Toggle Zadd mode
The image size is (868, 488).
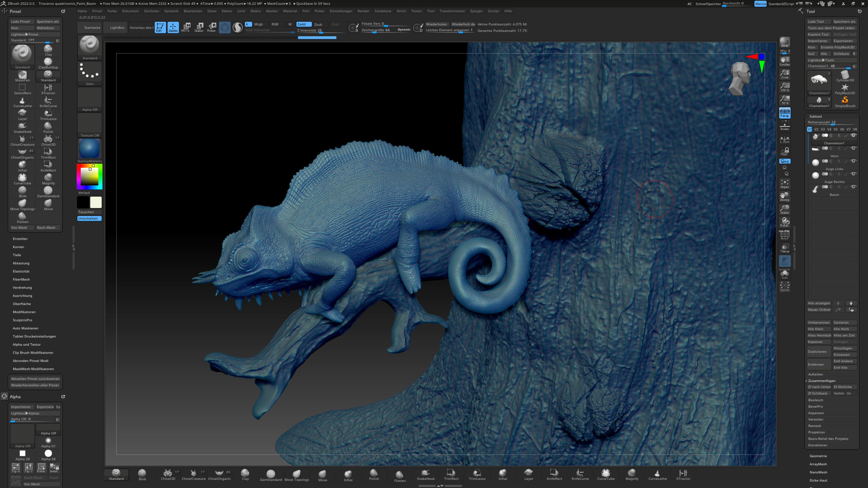click(x=304, y=24)
